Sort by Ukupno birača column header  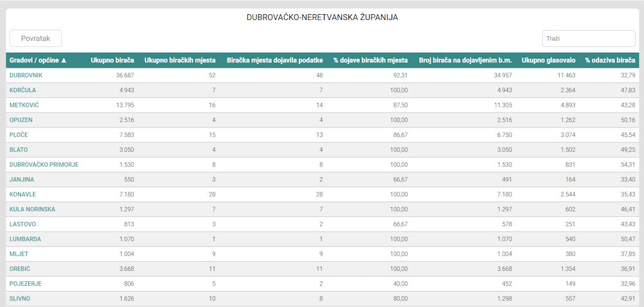[113, 60]
